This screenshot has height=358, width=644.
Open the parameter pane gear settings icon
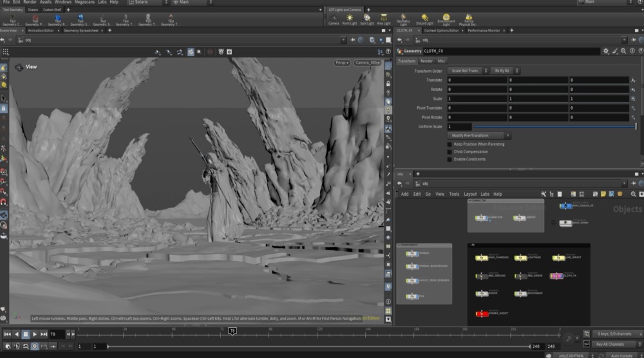tap(606, 51)
